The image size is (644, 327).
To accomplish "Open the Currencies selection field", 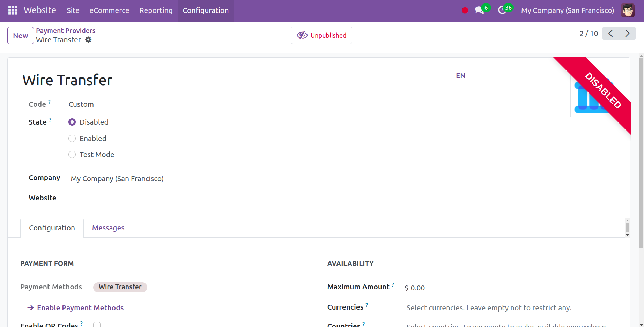I will 511,308.
